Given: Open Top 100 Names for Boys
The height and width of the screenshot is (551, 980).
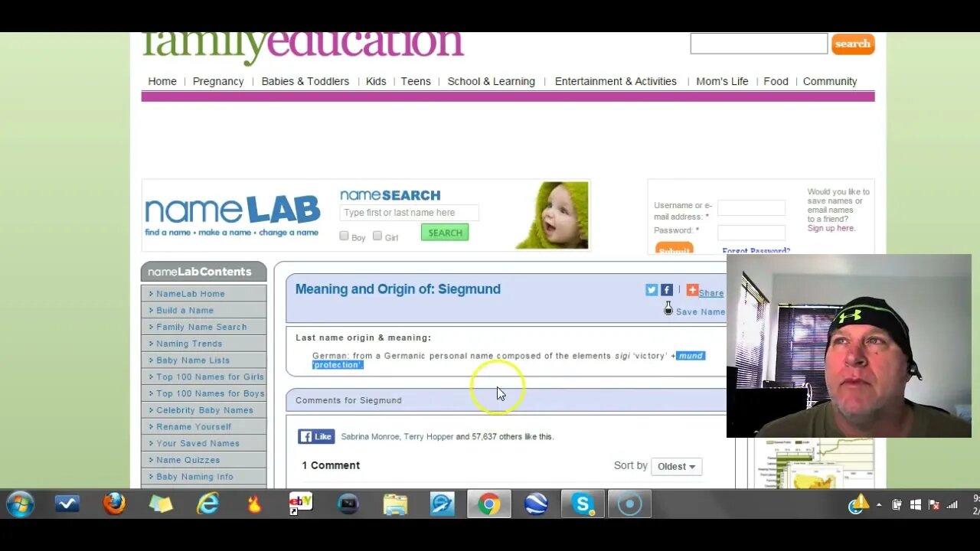Looking at the screenshot, I should [211, 393].
